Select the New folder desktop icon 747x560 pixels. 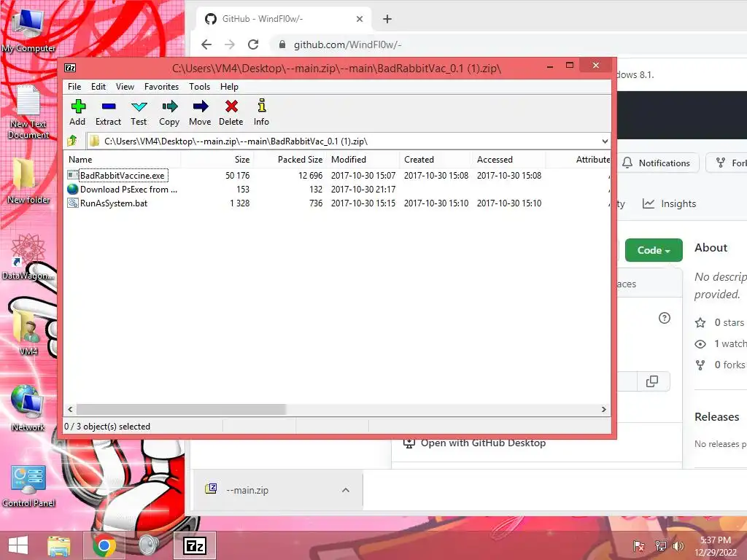coord(28,181)
